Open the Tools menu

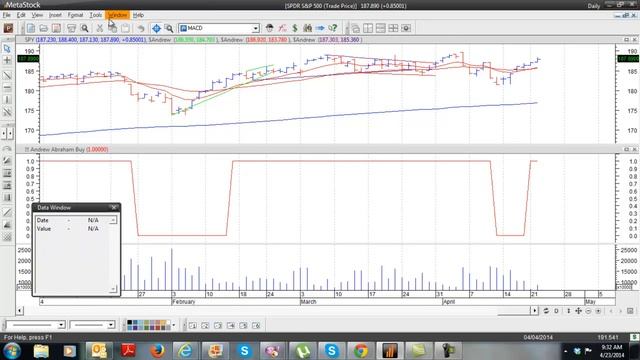point(96,15)
